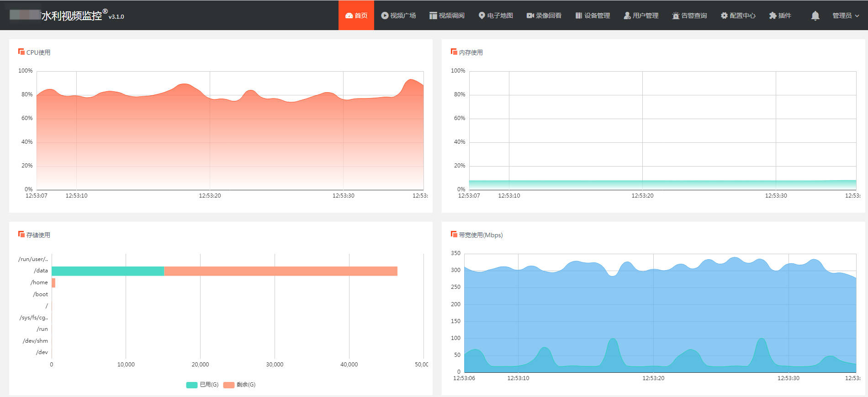The width and height of the screenshot is (868, 397).
Task: Open the 插件 plugins puzzle item
Action: coord(780,16)
